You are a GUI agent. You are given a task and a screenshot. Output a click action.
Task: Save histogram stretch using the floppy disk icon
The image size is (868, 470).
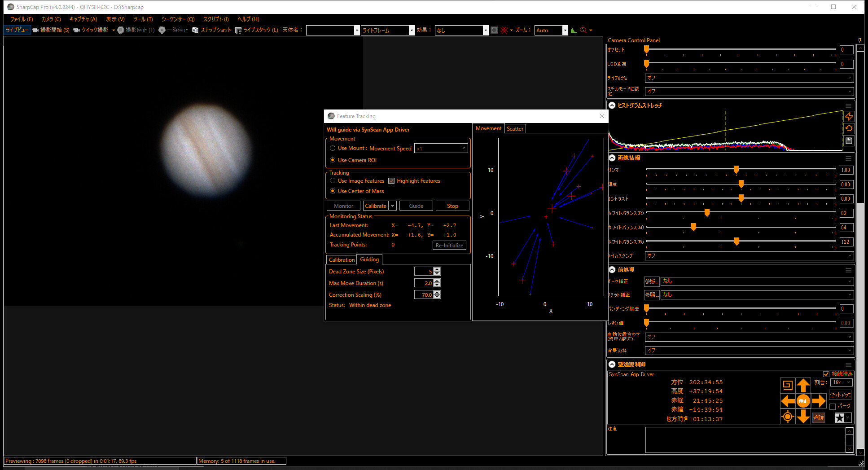849,141
